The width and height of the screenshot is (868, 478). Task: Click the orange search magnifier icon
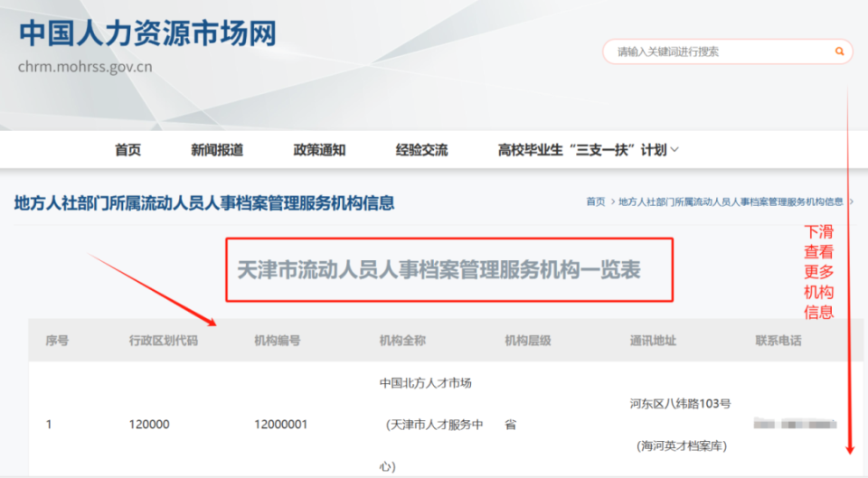click(839, 52)
